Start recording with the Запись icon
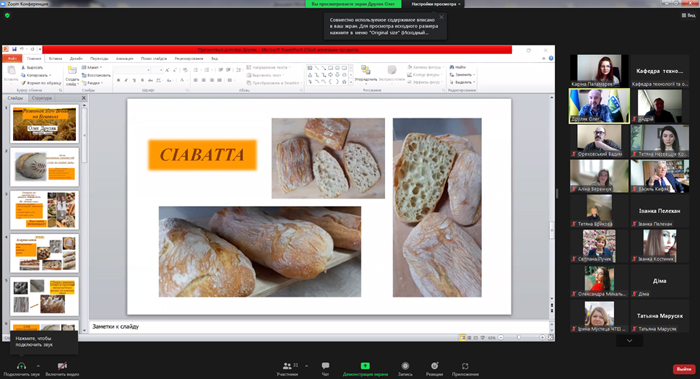 click(x=405, y=369)
